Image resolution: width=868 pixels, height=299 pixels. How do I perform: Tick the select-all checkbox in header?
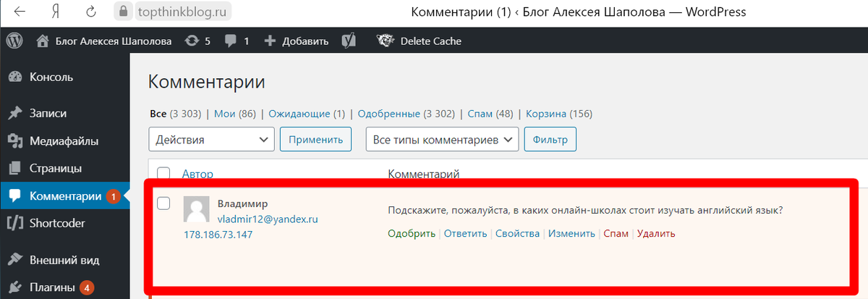pos(163,174)
